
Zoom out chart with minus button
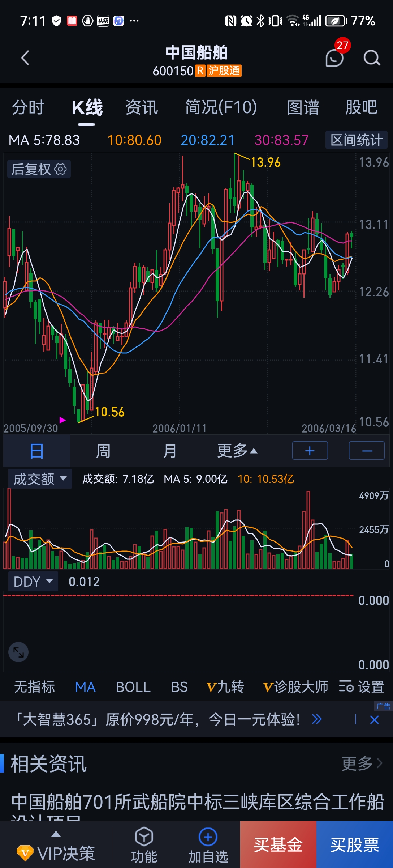tap(367, 451)
